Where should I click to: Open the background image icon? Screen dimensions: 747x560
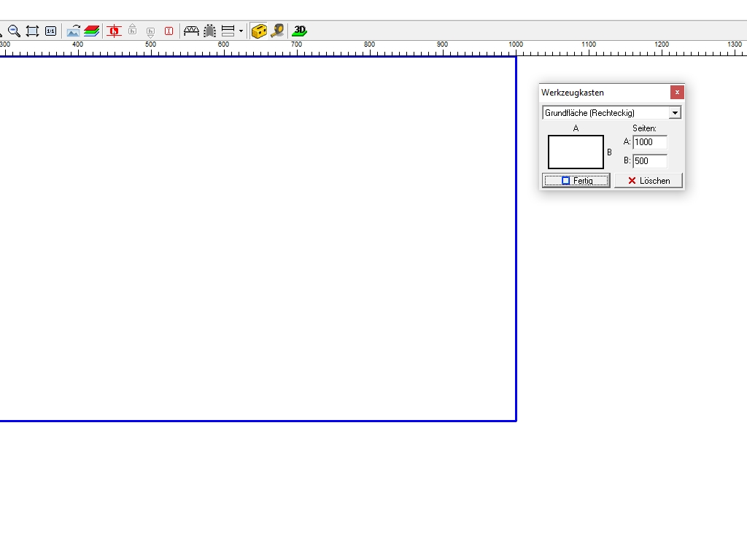74,31
